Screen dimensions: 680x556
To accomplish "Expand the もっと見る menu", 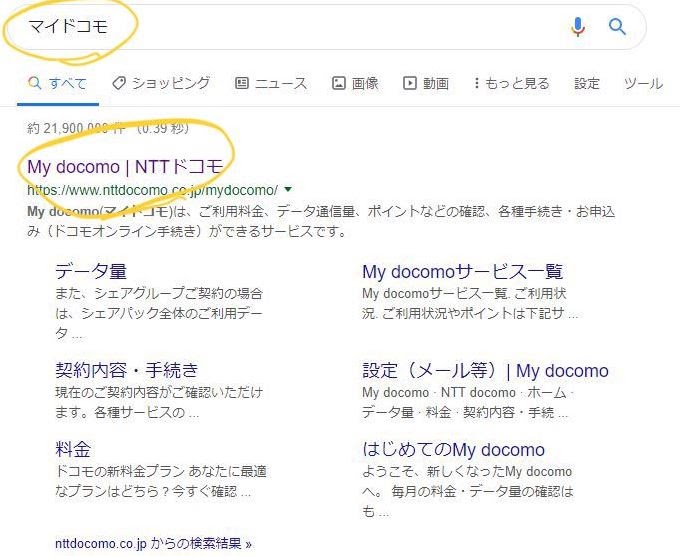I will coord(512,83).
